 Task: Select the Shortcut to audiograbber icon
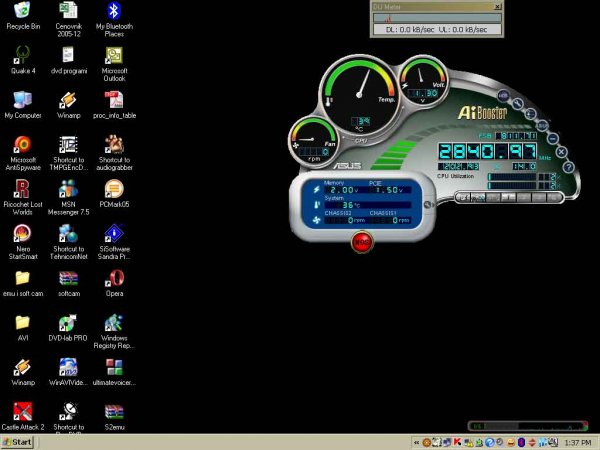point(114,153)
